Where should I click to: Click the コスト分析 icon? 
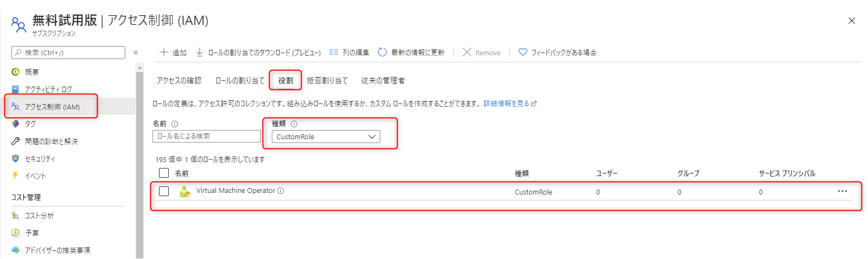(x=15, y=216)
